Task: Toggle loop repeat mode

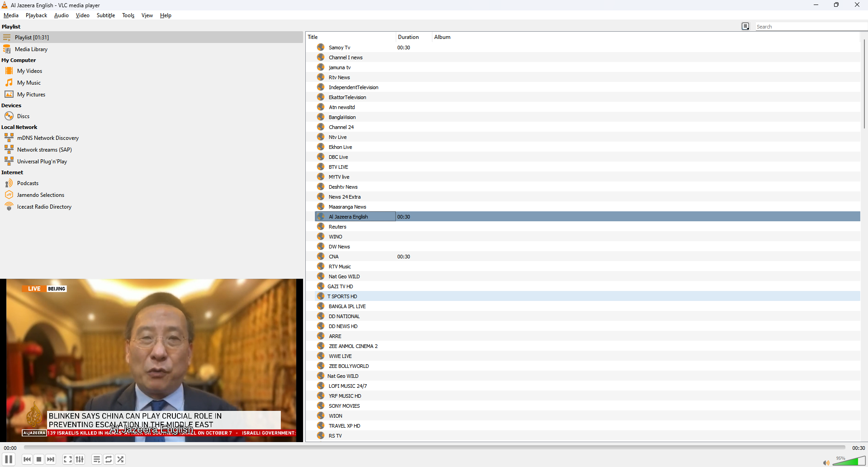Action: pos(109,459)
